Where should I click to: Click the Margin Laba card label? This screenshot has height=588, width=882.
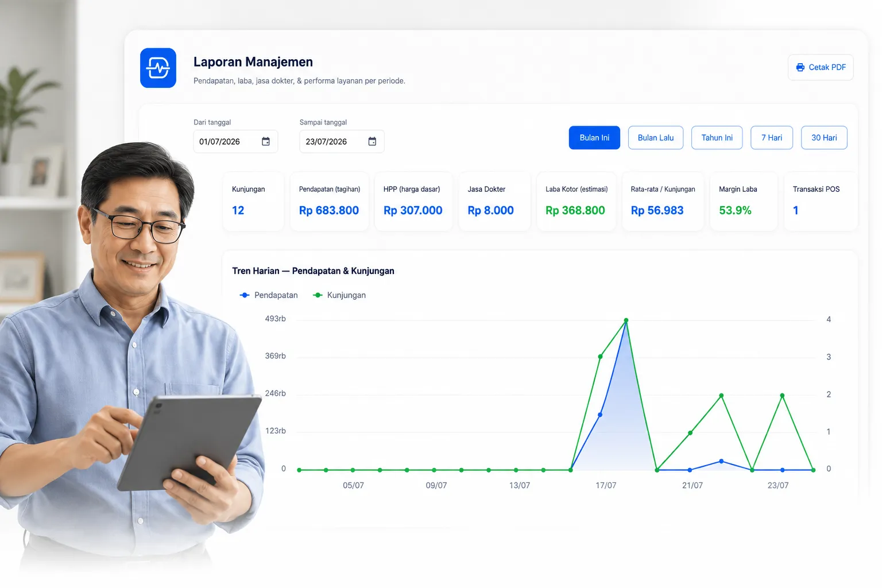pos(738,189)
